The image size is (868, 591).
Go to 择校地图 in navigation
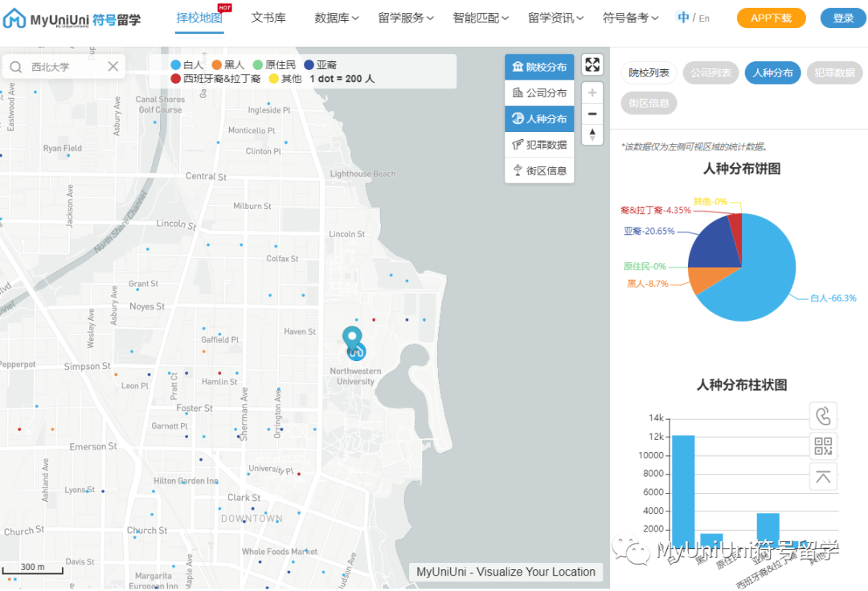199,18
